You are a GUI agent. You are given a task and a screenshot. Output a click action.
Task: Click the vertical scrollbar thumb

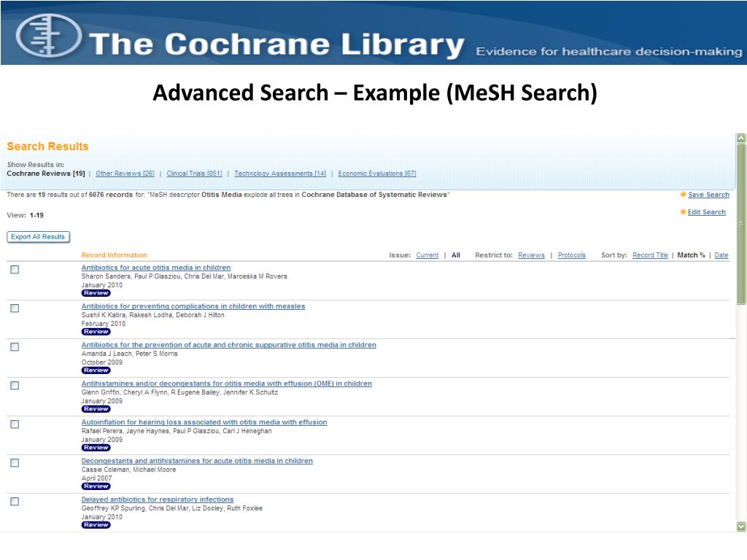741,224
